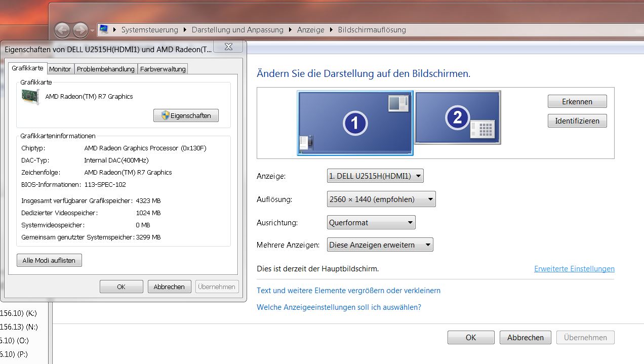The image size is (644, 364).
Task: Select monitor 2 thumbnail
Action: (x=458, y=117)
